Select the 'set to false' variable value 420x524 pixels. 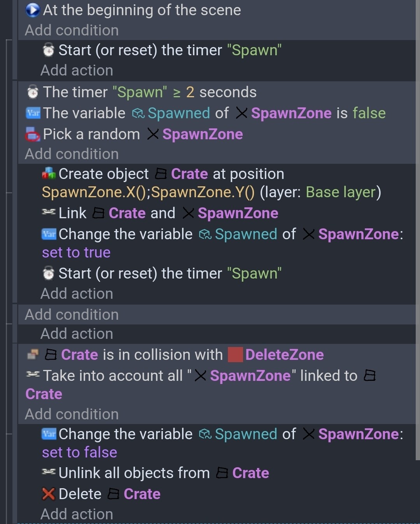[79, 452]
